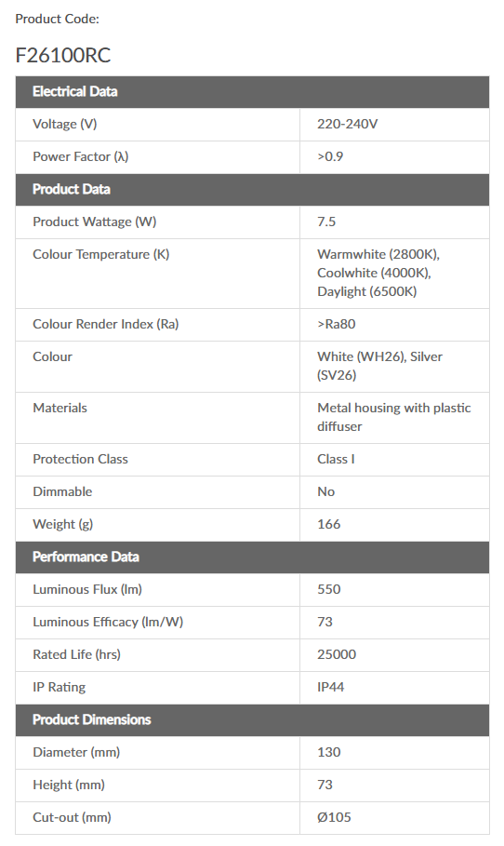Click the F26100RC product code text
Viewport: 504px width, 846px height.
pos(63,56)
